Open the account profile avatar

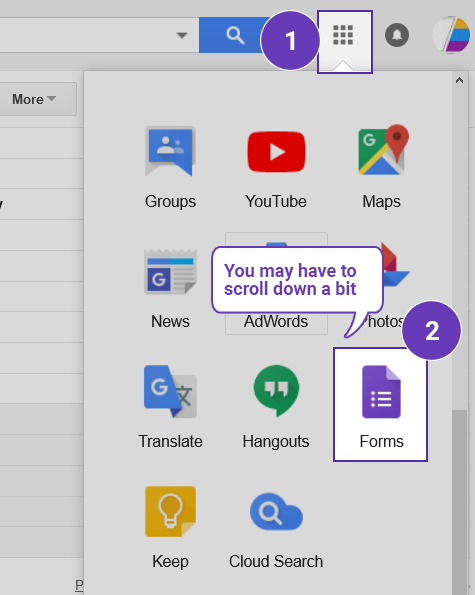click(451, 35)
